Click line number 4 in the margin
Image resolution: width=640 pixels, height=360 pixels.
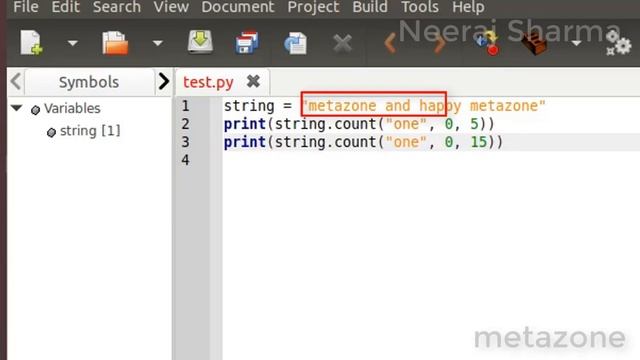tap(185, 160)
